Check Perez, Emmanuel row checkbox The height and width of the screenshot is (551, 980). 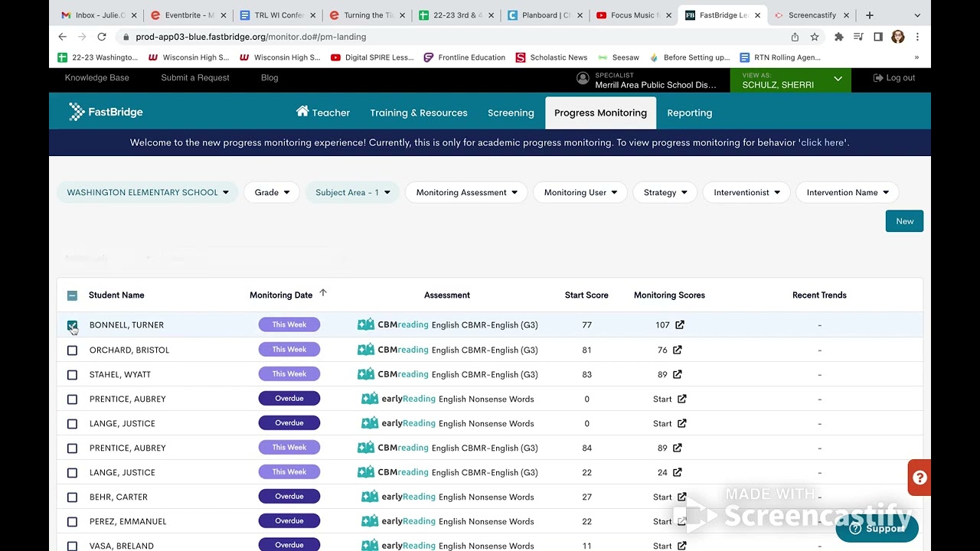(72, 521)
